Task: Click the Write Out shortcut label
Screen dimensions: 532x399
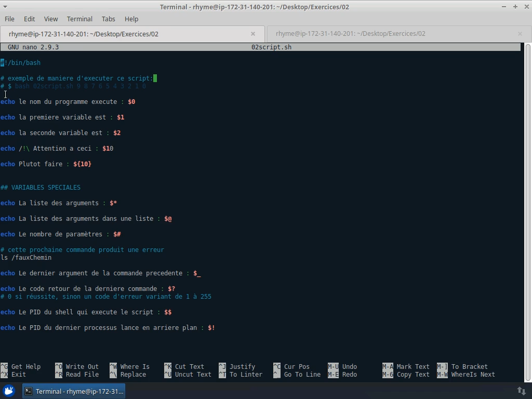Action: coord(82,366)
